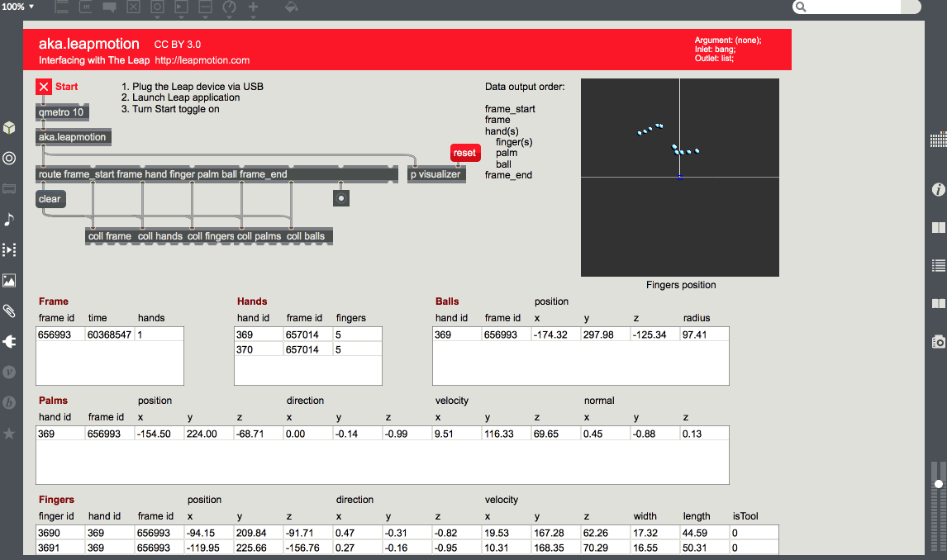Open the Objects browser cube icon
The image size is (947, 560).
[9, 127]
